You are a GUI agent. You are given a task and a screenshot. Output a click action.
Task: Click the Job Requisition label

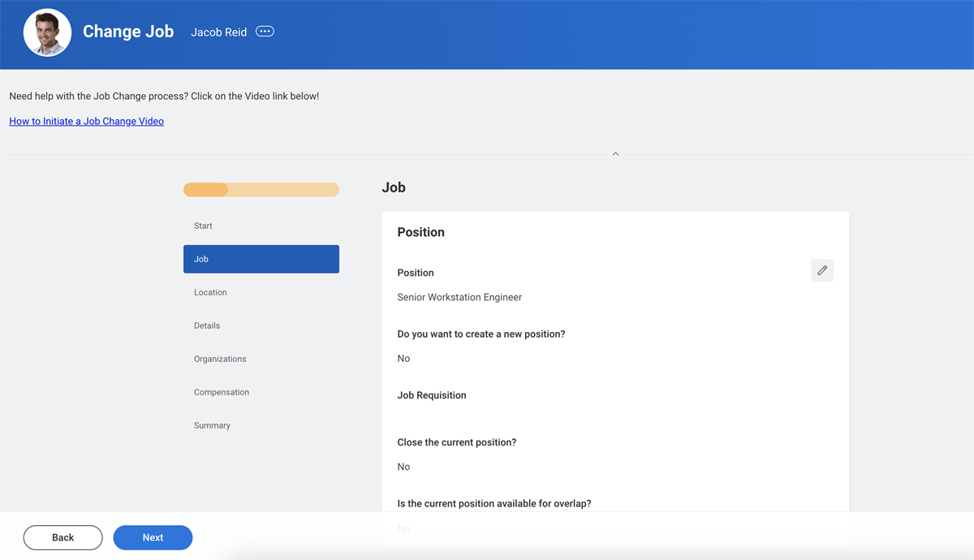pos(432,395)
